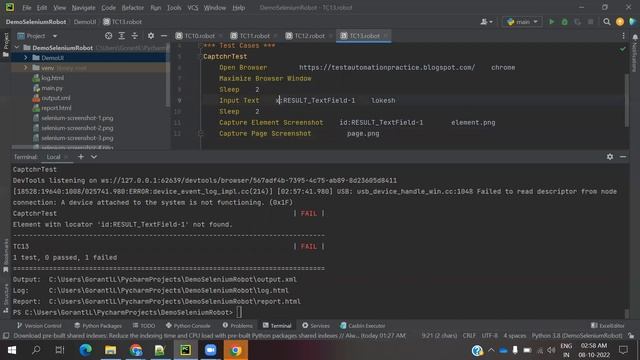640x360 pixels.
Task: Expand the venv folder
Action: click(x=26, y=68)
